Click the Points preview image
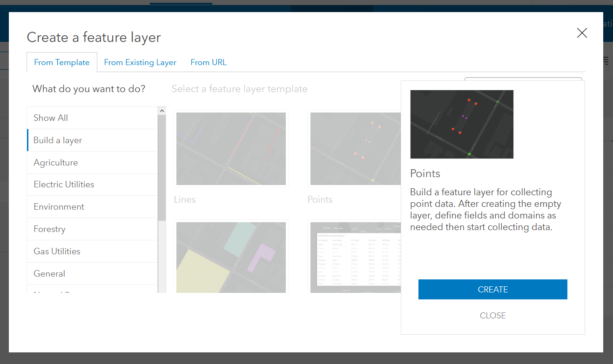Screen dimensions: 613x364 tap(462, 124)
